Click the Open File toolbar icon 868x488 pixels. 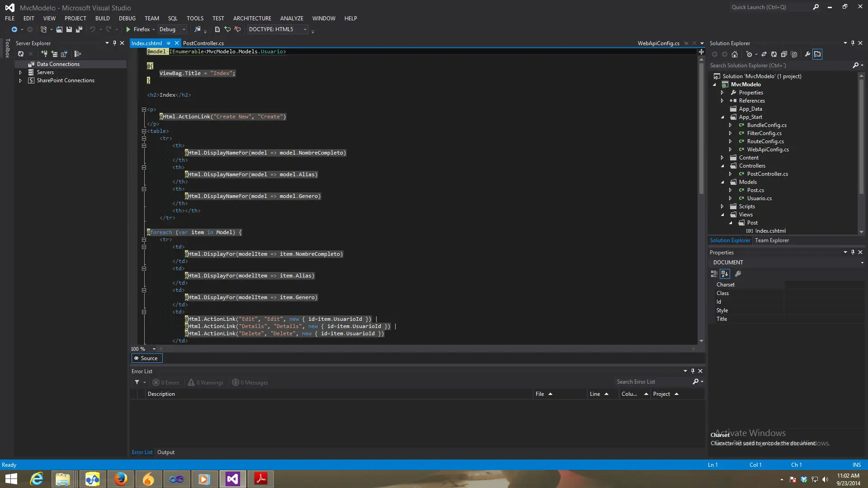pos(59,29)
